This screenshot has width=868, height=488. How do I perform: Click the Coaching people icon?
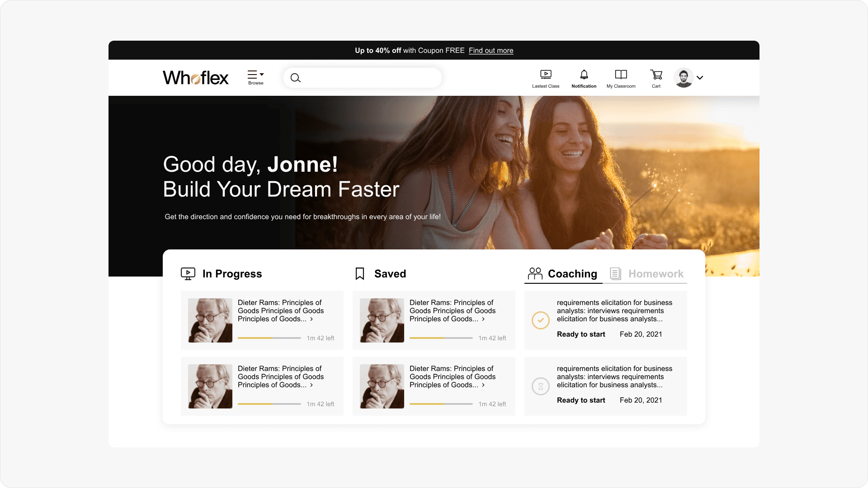pos(535,273)
